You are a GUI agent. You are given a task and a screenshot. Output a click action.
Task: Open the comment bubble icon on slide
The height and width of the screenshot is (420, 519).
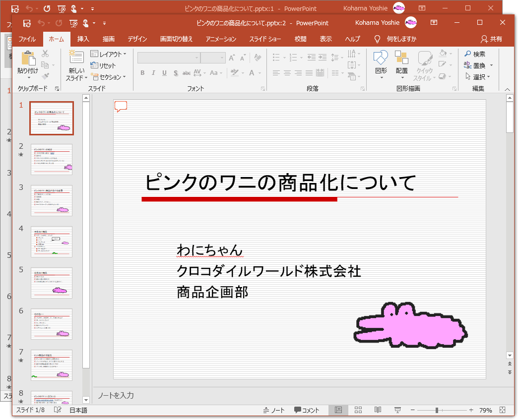(x=121, y=106)
